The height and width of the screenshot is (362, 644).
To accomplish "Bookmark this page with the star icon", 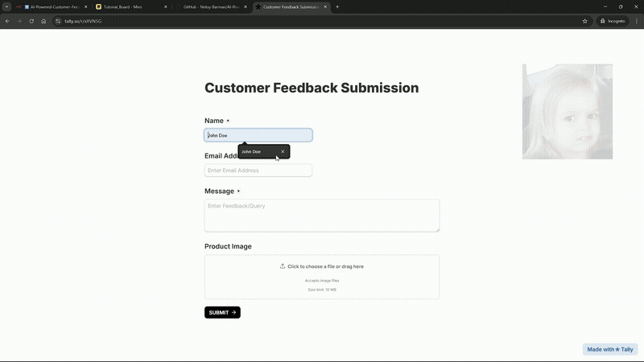I will [x=585, y=21].
